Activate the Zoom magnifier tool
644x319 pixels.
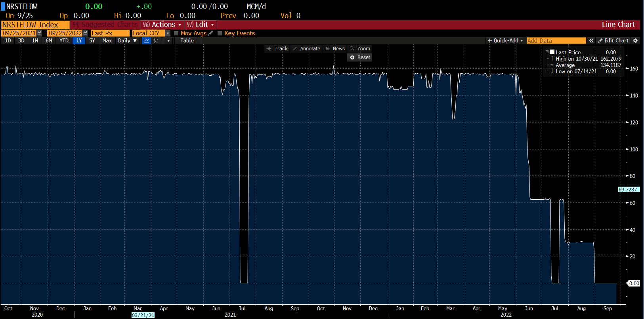pyautogui.click(x=360, y=49)
